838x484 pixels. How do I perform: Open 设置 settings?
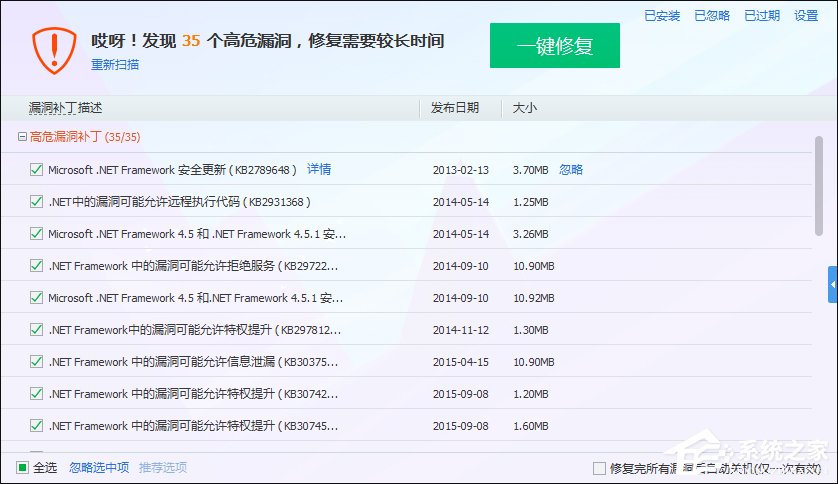coord(806,15)
